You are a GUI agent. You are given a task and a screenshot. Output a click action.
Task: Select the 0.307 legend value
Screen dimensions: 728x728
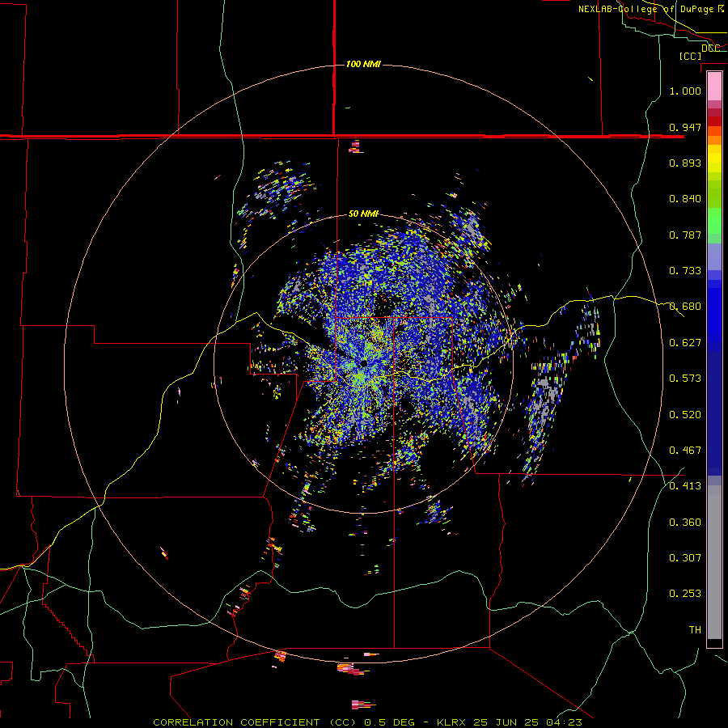(685, 557)
